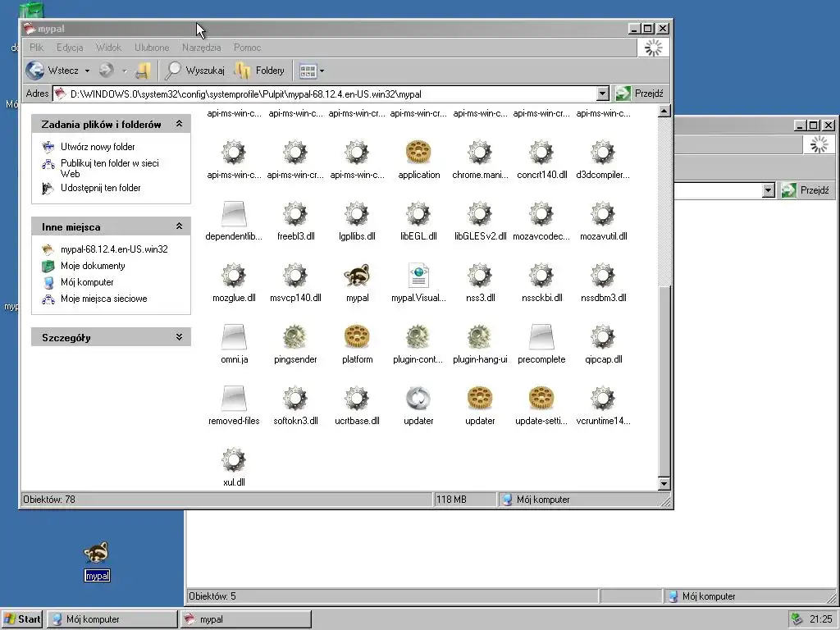The height and width of the screenshot is (630, 840).
Task: Open the Plik menu
Action: click(x=36, y=47)
